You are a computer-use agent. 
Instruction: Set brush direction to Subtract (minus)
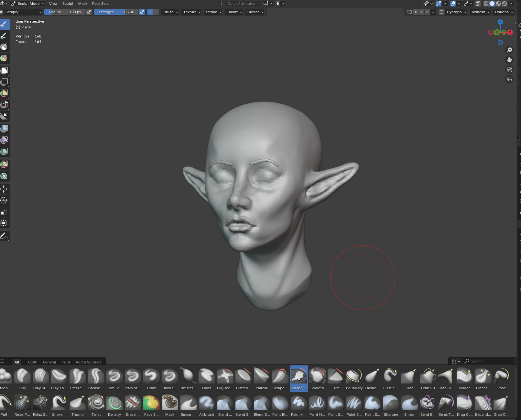pyautogui.click(x=156, y=12)
